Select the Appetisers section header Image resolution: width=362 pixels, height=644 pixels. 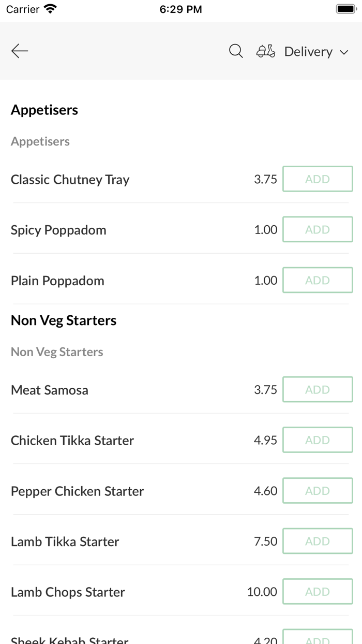tap(44, 110)
